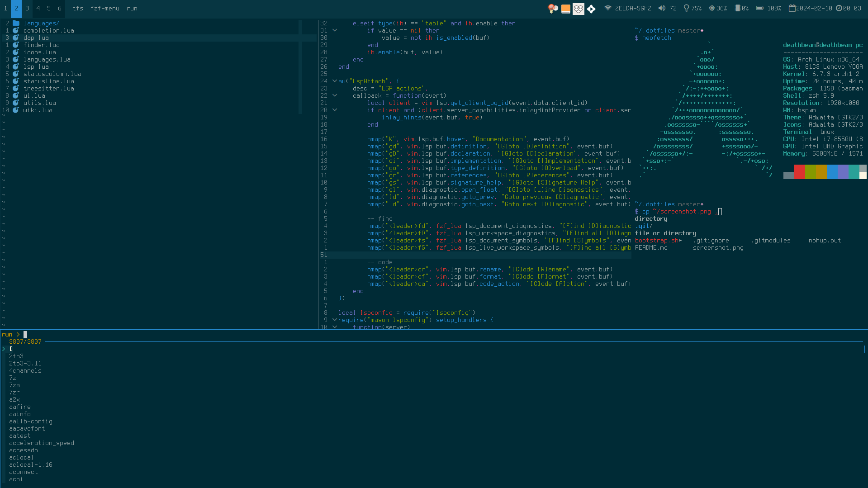Collapse the callback function(event) fold

(x=335, y=95)
